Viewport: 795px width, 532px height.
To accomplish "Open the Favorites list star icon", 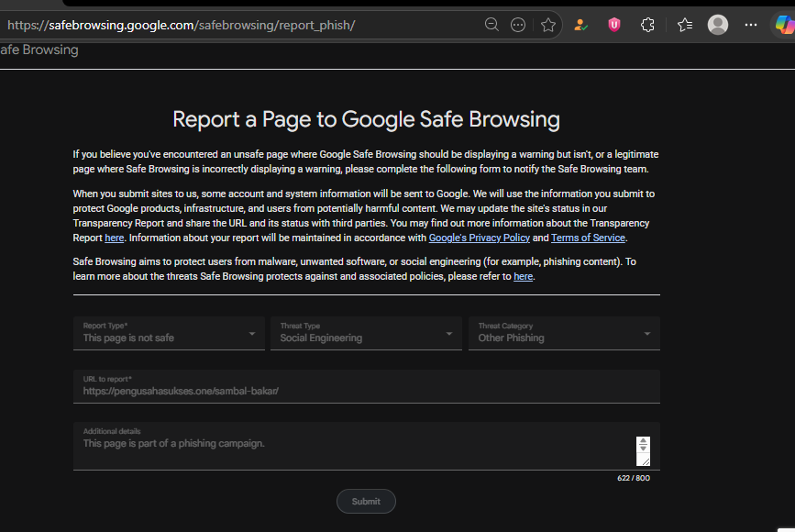I will pyautogui.click(x=684, y=25).
